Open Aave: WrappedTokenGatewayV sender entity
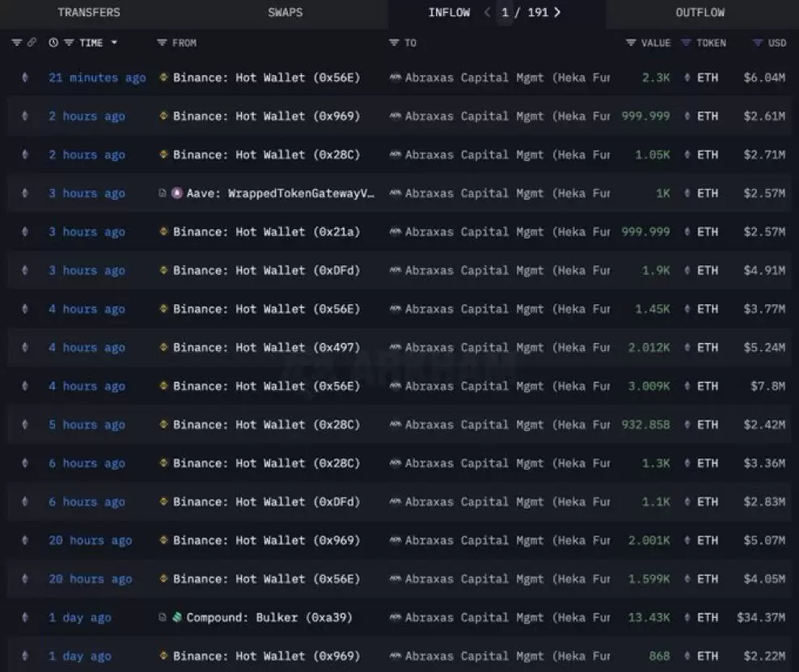The height and width of the screenshot is (672, 799). click(x=281, y=193)
